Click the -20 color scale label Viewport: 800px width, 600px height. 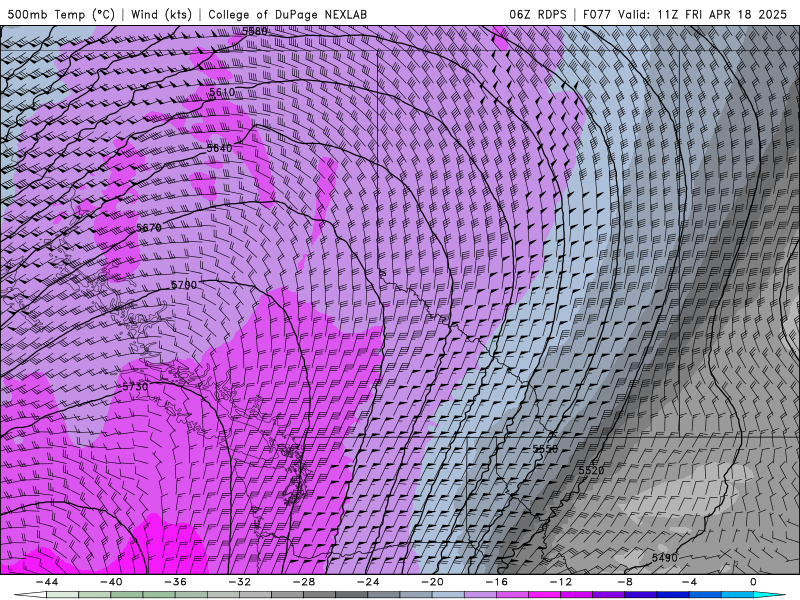click(432, 582)
